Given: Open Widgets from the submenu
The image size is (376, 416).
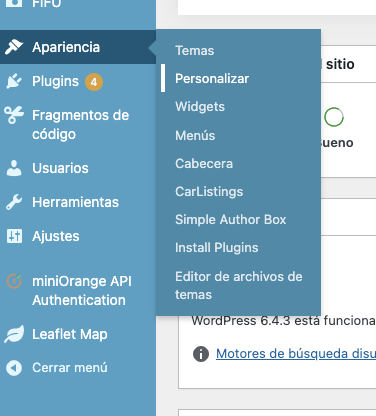Looking at the screenshot, I should pyautogui.click(x=200, y=107).
